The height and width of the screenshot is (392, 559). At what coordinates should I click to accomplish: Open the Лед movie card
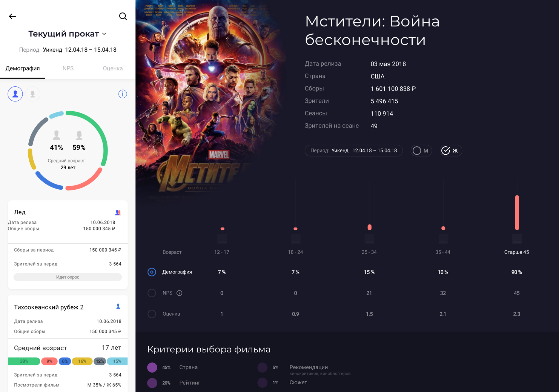pyautogui.click(x=68, y=245)
